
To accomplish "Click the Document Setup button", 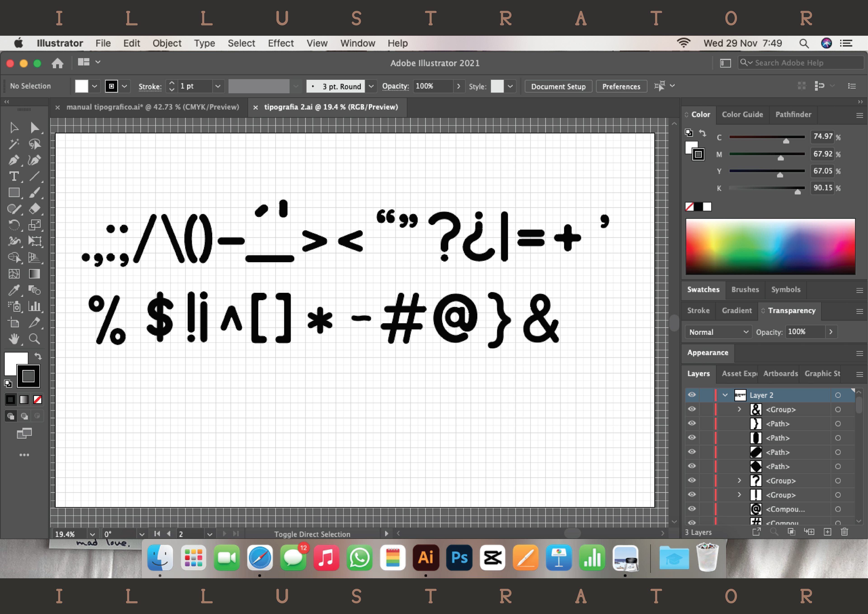I will [x=558, y=86].
